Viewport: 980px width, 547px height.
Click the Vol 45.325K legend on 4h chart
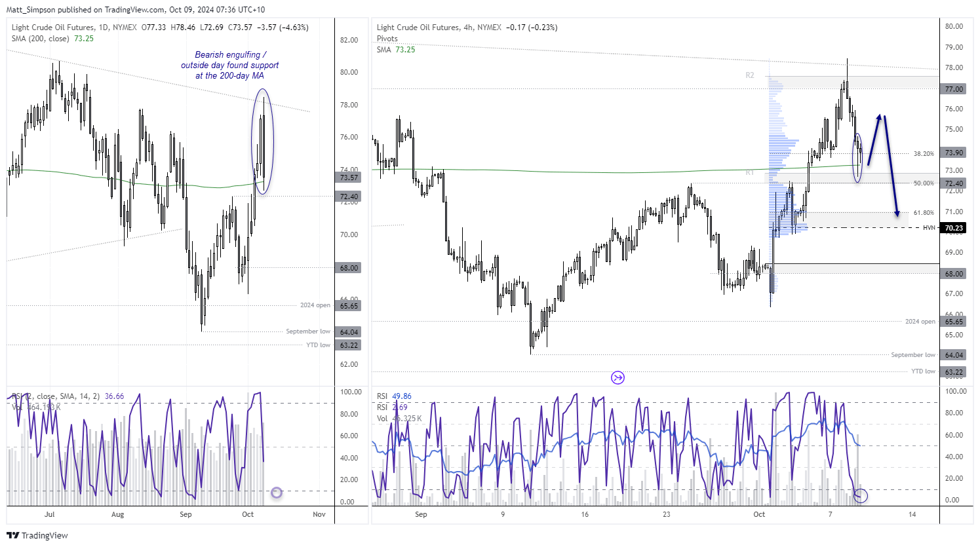[x=399, y=419]
